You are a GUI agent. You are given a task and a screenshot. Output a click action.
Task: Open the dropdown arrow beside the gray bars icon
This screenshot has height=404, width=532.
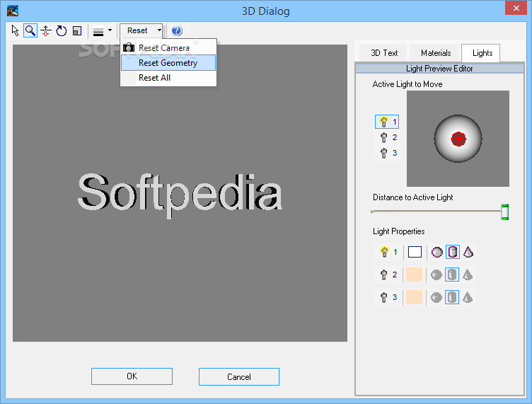pos(110,30)
